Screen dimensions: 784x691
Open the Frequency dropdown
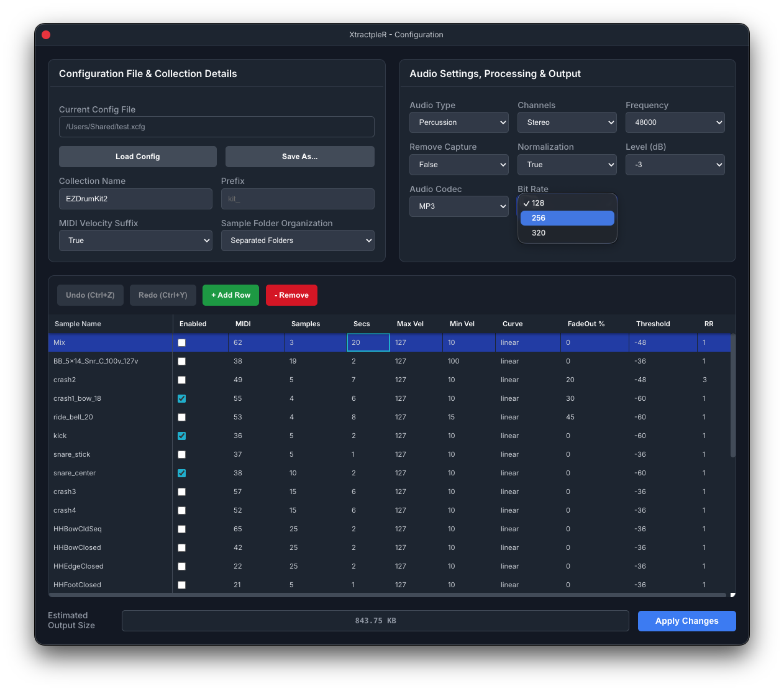pyautogui.click(x=675, y=122)
